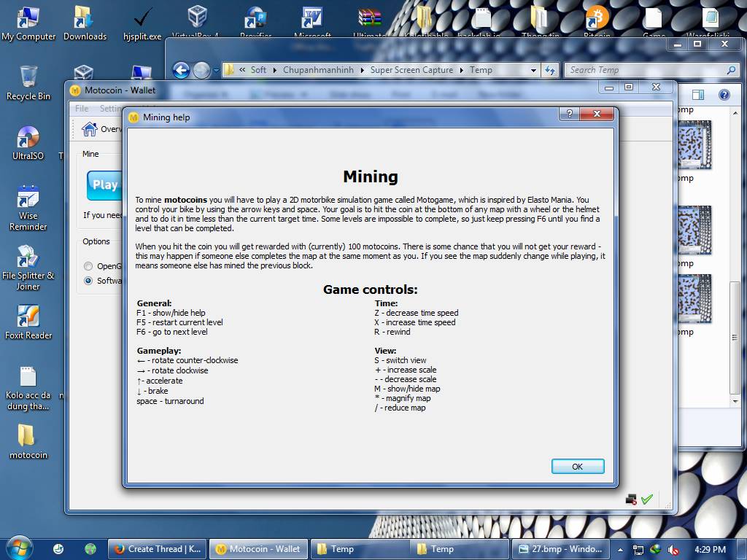This screenshot has width=747, height=560.
Task: Click the Explorer vertical scrollbar
Action: click(x=735, y=337)
